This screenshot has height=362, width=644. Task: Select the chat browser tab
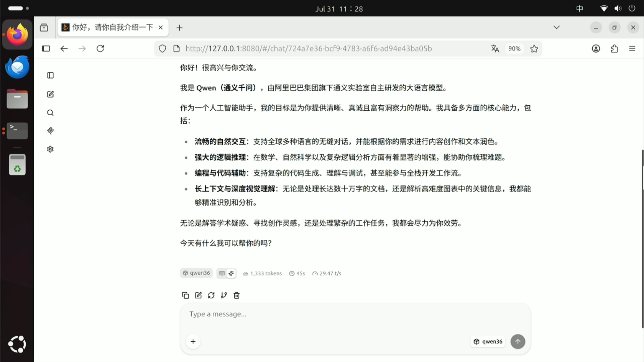113,28
